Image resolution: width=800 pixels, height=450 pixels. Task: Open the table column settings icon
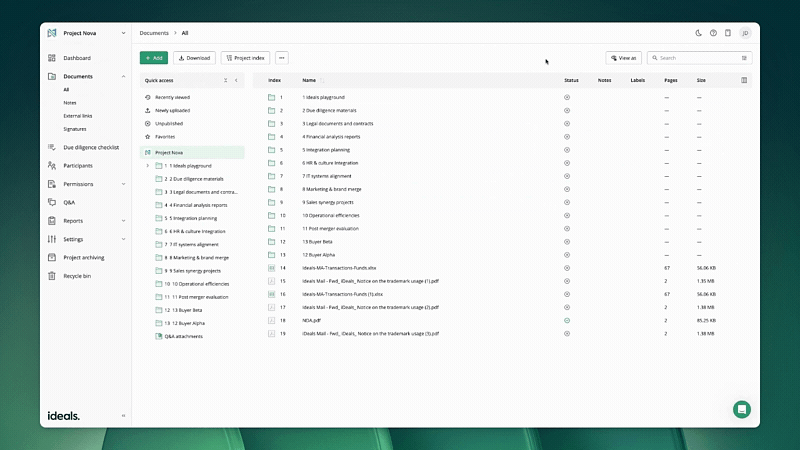(x=744, y=80)
